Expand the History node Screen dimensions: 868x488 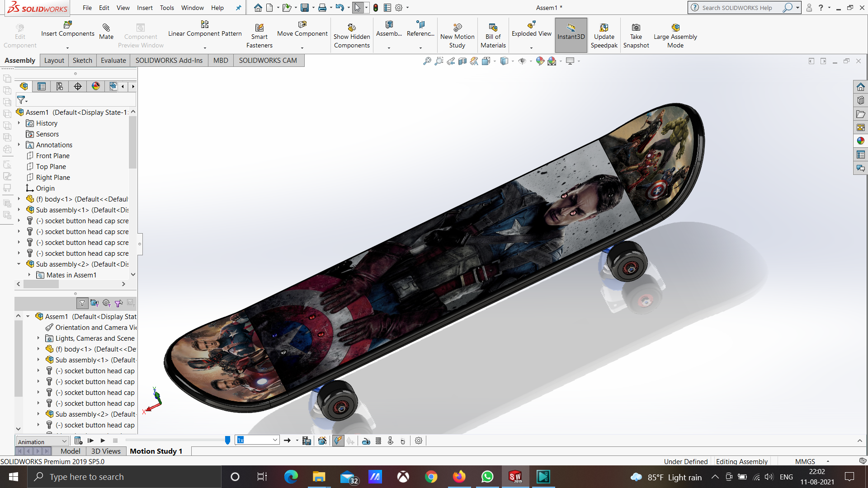coord(19,123)
